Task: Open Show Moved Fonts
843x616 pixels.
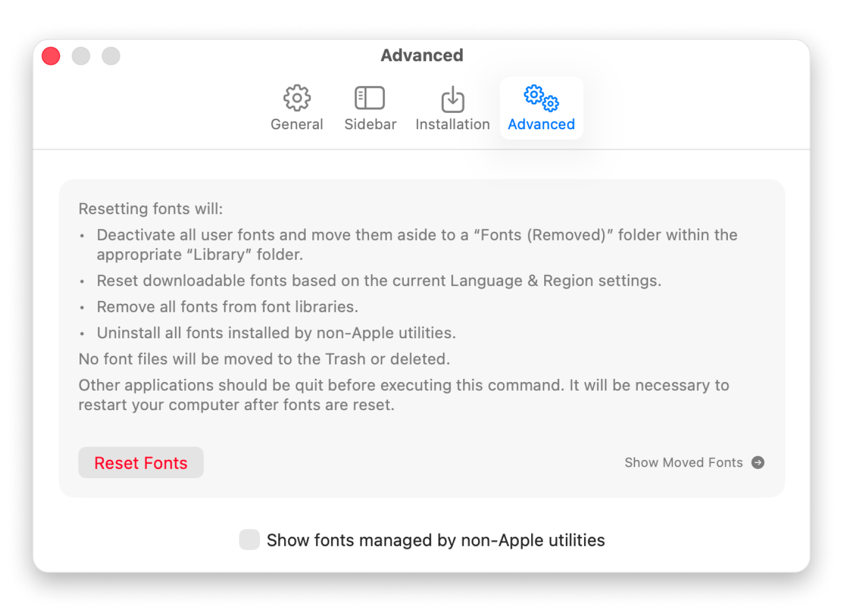Action: (684, 463)
